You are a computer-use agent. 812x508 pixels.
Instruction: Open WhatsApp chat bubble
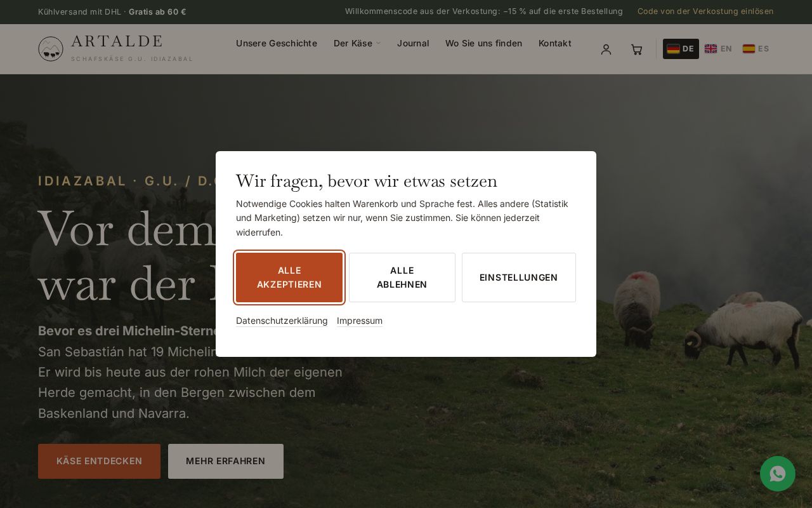pyautogui.click(x=778, y=474)
